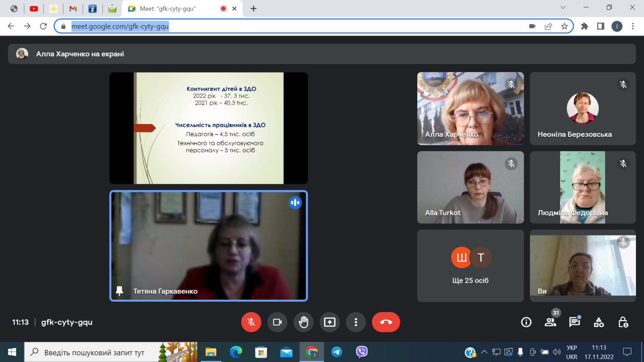Show hidden system tray icons arrow
Image resolution: width=644 pixels, height=362 pixels.
[484, 352]
